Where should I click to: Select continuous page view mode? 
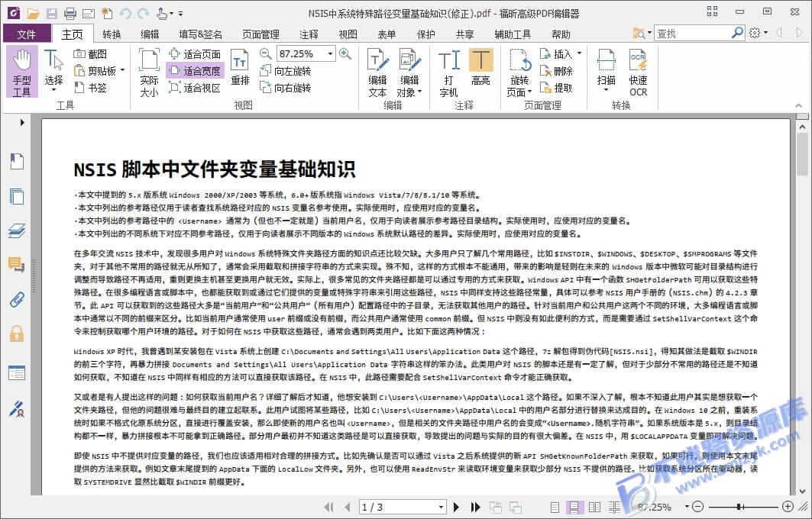pyautogui.click(x=573, y=507)
